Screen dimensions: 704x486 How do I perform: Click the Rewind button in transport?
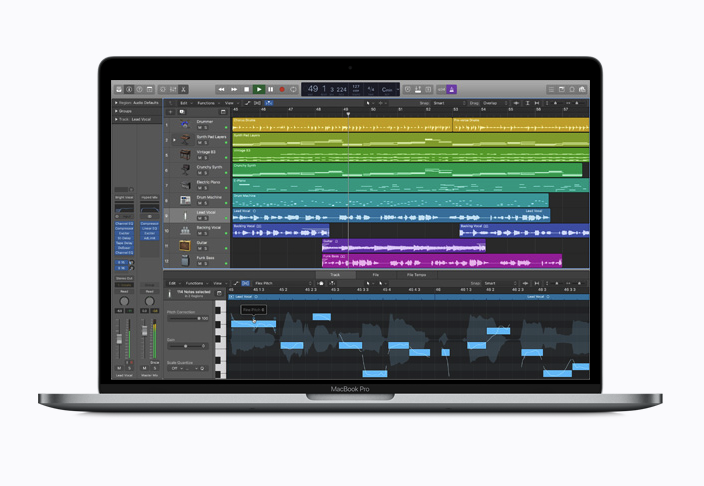click(x=222, y=90)
